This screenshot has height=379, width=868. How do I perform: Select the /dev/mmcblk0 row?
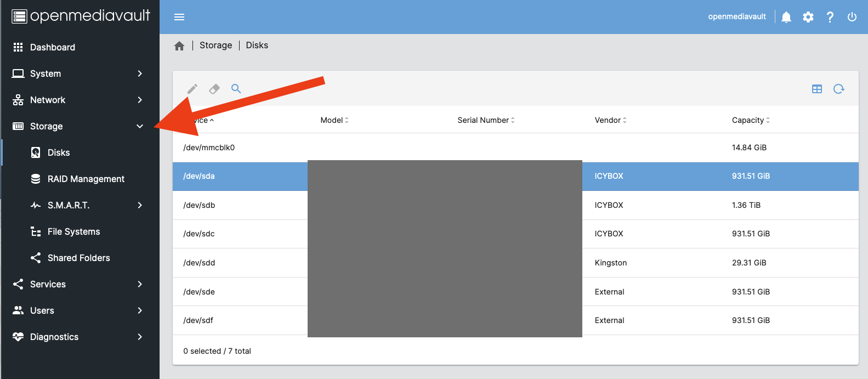[515, 148]
